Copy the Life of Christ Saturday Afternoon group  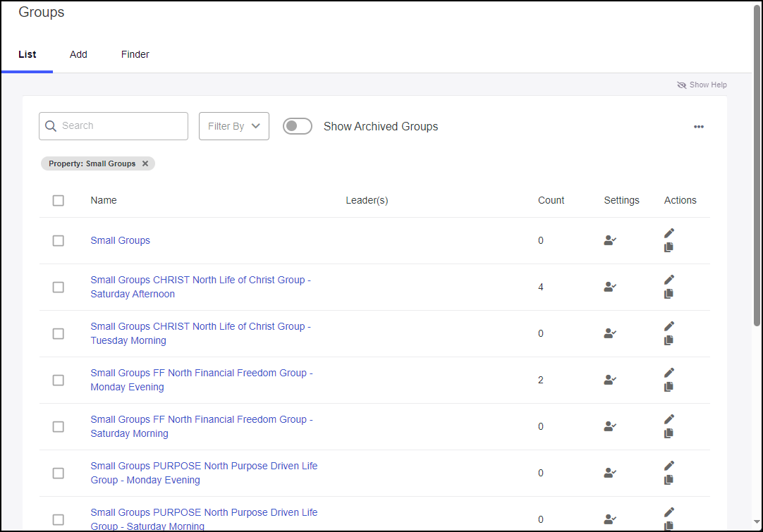669,294
